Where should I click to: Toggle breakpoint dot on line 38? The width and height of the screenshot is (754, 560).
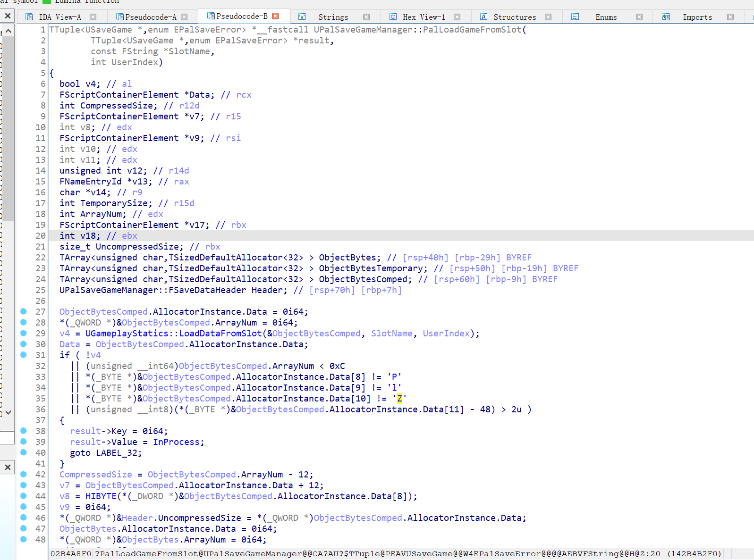24,431
